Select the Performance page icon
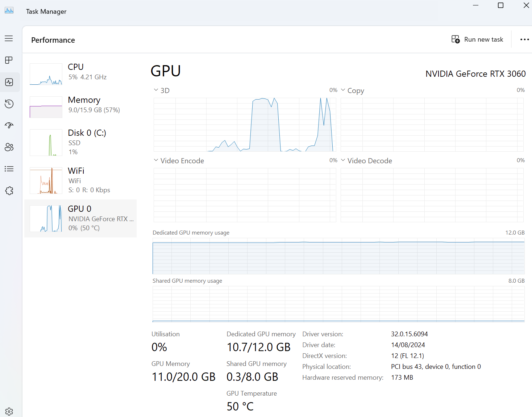 [x=9, y=82]
